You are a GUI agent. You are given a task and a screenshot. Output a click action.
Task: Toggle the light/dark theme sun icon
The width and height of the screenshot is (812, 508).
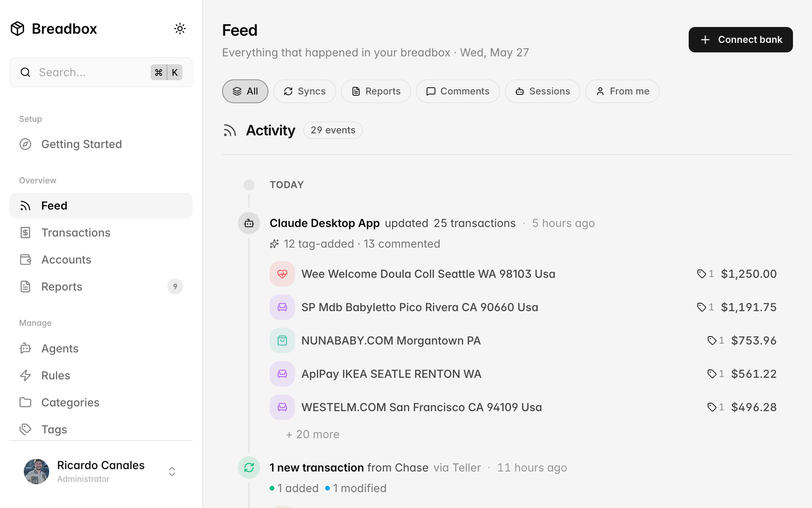tap(180, 29)
